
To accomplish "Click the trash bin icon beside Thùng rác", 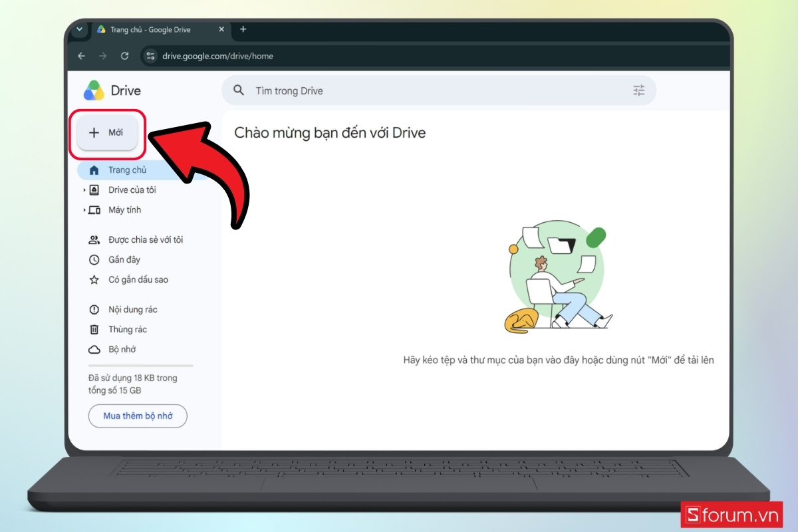I will pyautogui.click(x=94, y=330).
